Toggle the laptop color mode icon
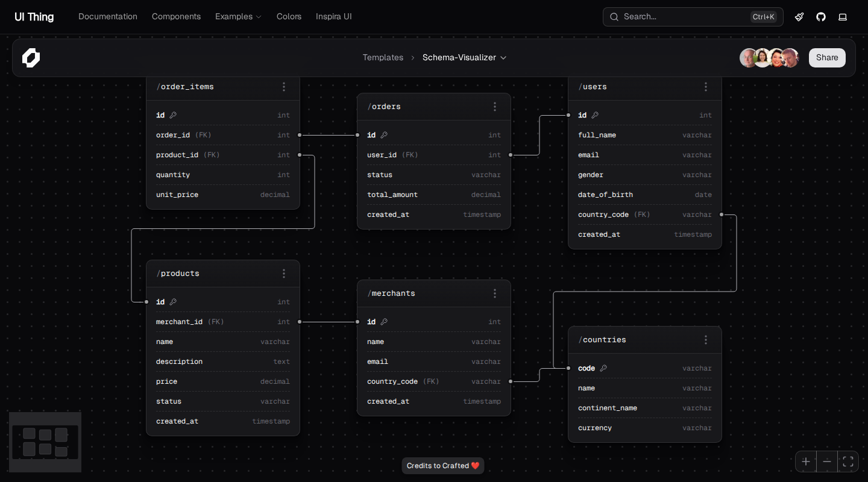This screenshot has width=868, height=482. [x=843, y=17]
